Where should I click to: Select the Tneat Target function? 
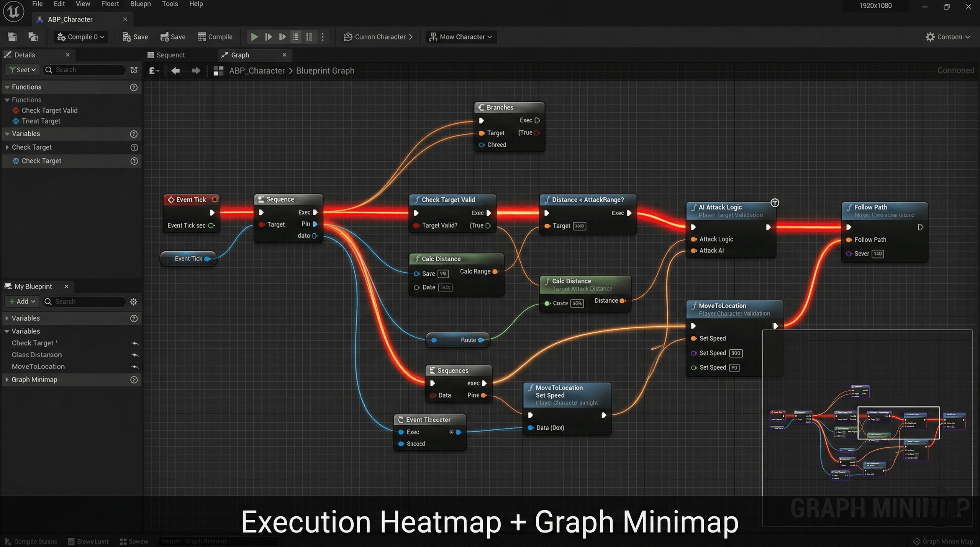click(x=41, y=121)
